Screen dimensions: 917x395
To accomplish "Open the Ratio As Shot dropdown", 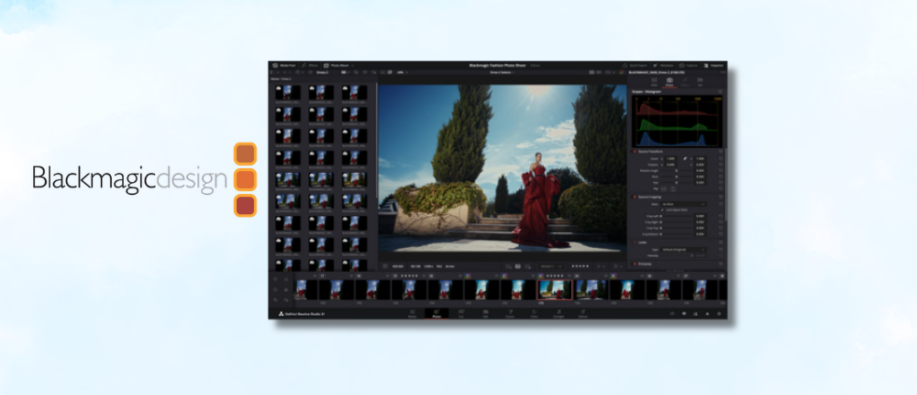I will click(682, 204).
